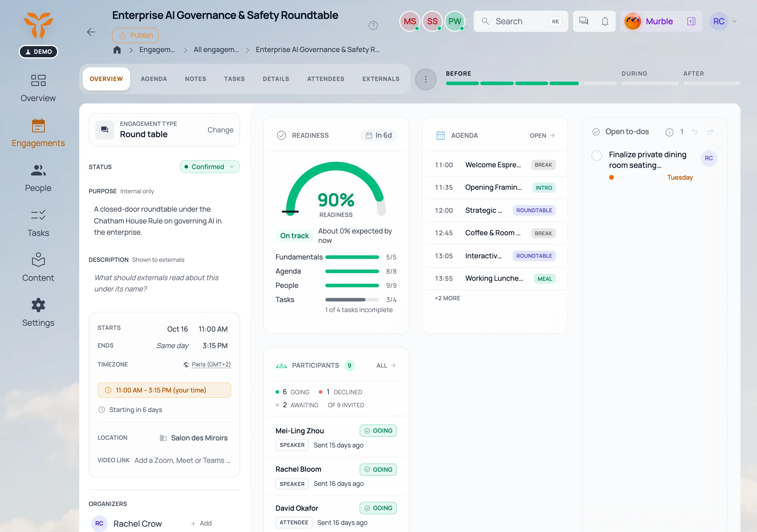The image size is (757, 532).
Task: Expand the RC user account menu
Action: [x=723, y=21]
